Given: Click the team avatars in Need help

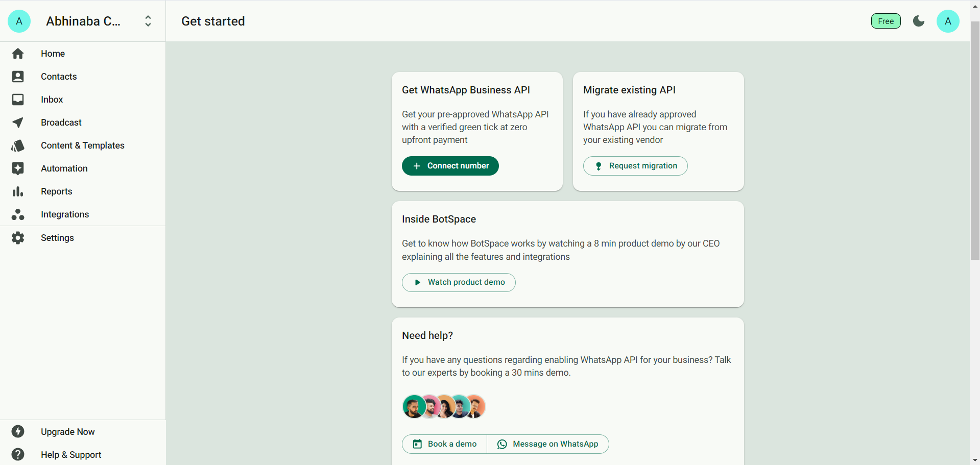Looking at the screenshot, I should point(444,407).
